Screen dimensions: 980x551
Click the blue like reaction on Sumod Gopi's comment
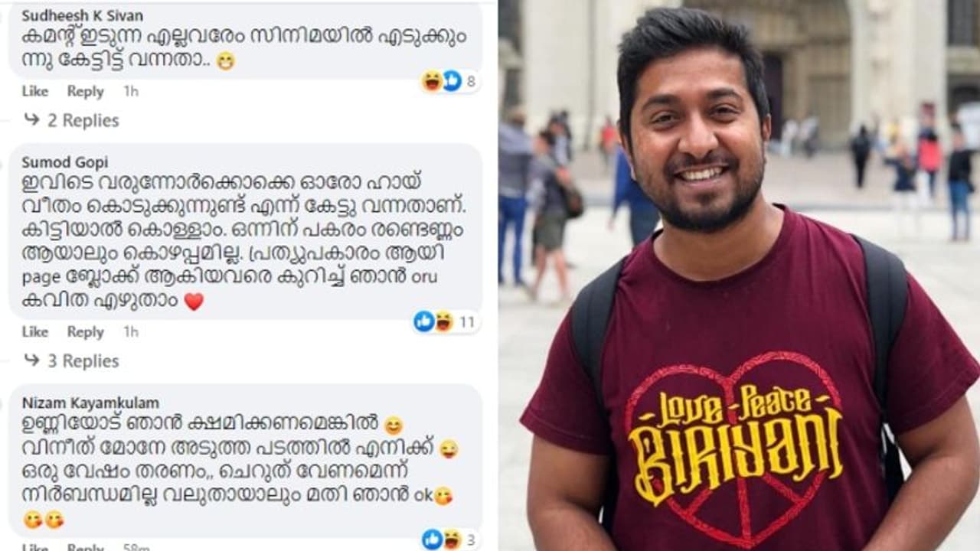click(x=423, y=321)
